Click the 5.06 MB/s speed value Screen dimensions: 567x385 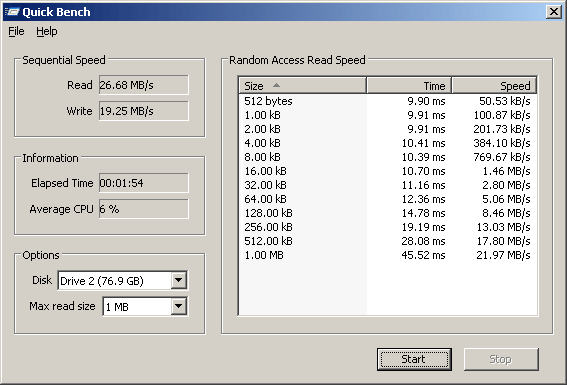pos(506,199)
